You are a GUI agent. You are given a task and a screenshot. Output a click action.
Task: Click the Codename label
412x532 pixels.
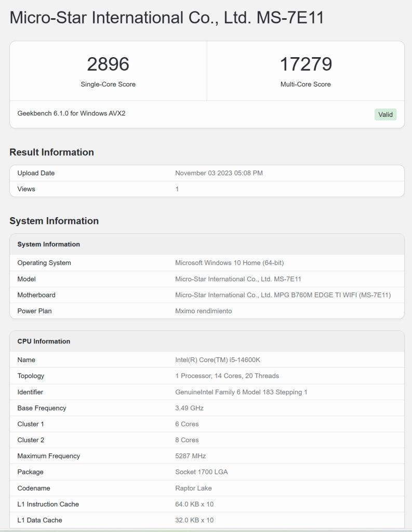point(34,488)
